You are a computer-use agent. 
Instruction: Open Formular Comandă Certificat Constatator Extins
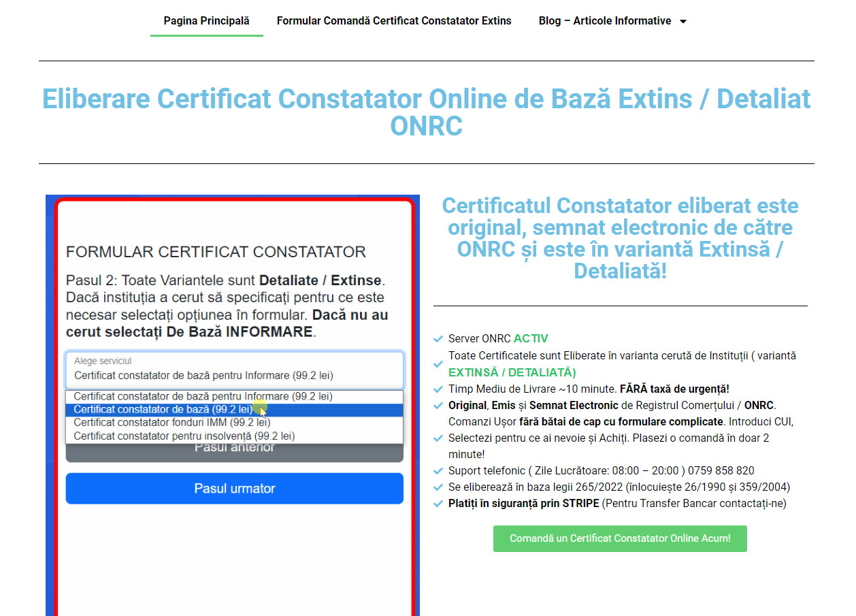point(393,20)
